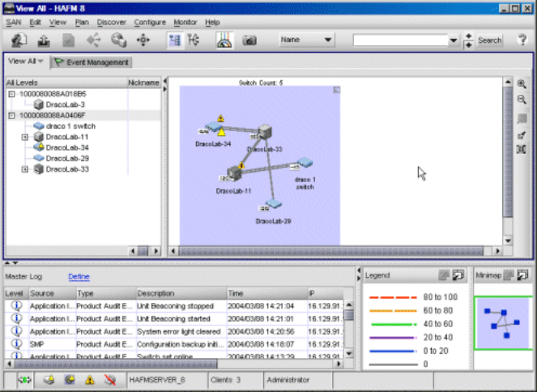This screenshot has width=537, height=392.
Task: Click the DracoLab-29 switch icon on map
Action: [x=273, y=204]
